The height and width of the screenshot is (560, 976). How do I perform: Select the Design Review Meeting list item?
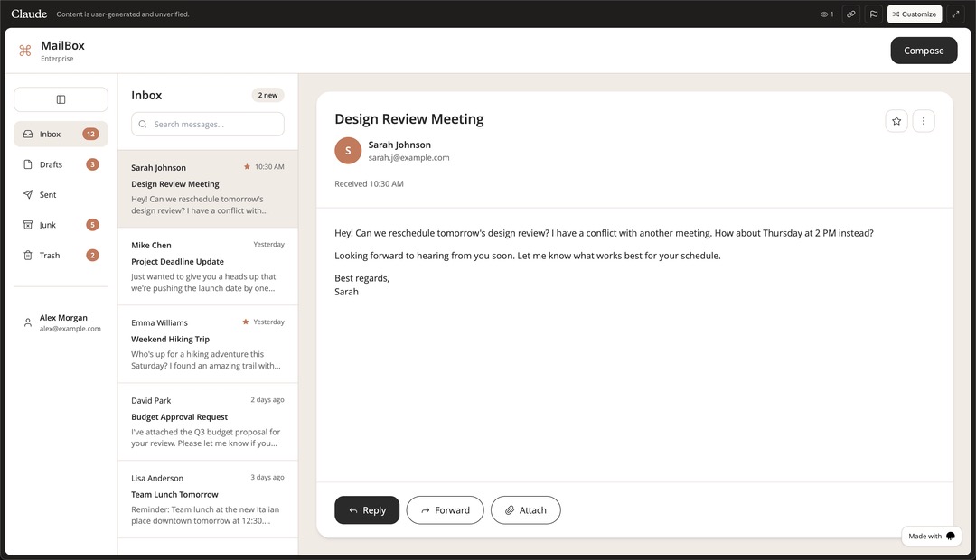click(207, 189)
